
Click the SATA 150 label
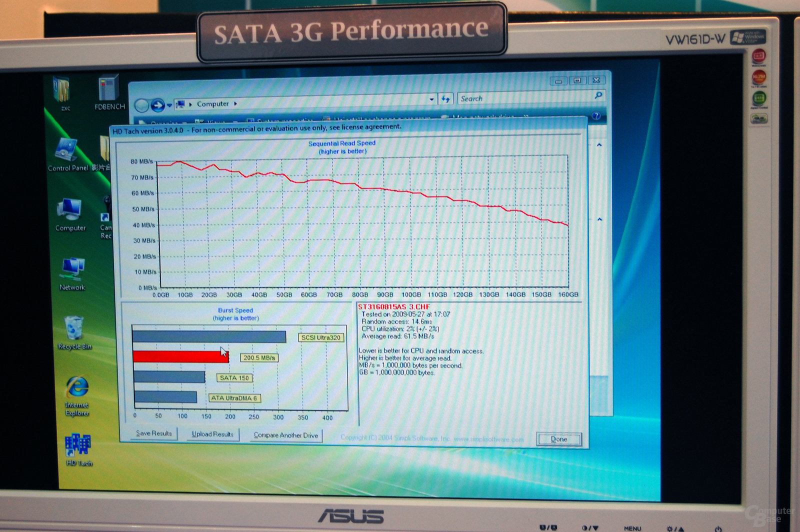(234, 378)
